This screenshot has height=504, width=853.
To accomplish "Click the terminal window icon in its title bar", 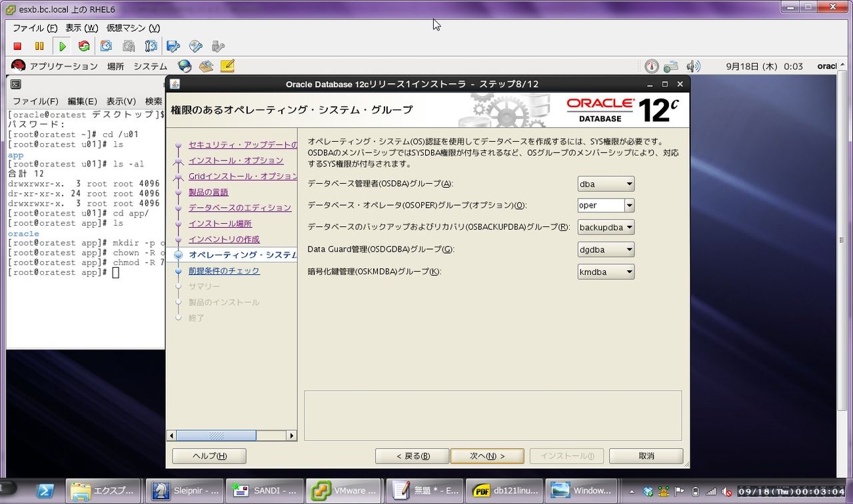I will (x=16, y=85).
